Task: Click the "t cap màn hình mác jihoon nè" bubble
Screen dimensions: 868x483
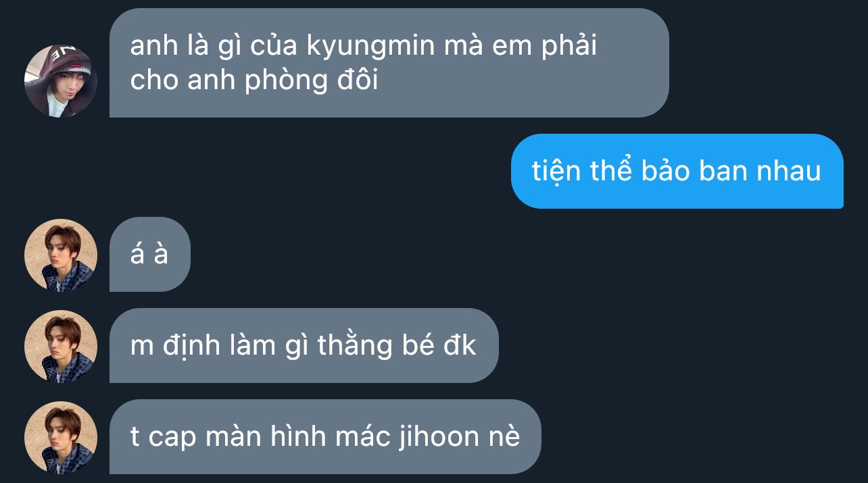Action: point(325,437)
